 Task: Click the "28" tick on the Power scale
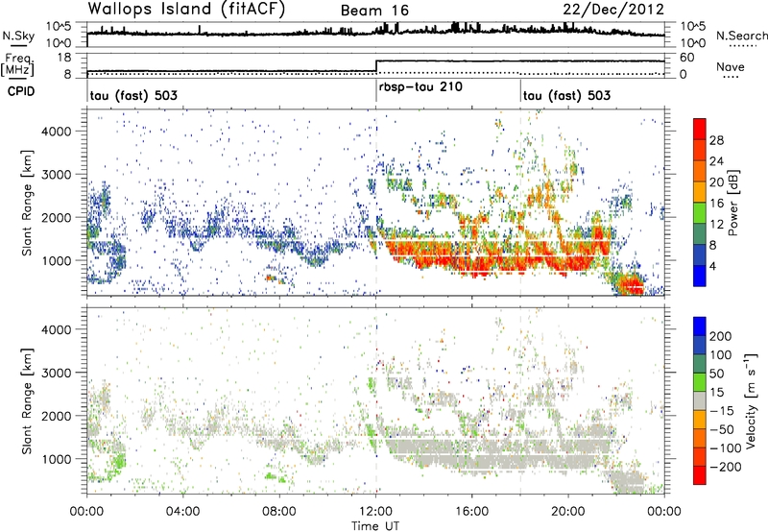point(716,140)
